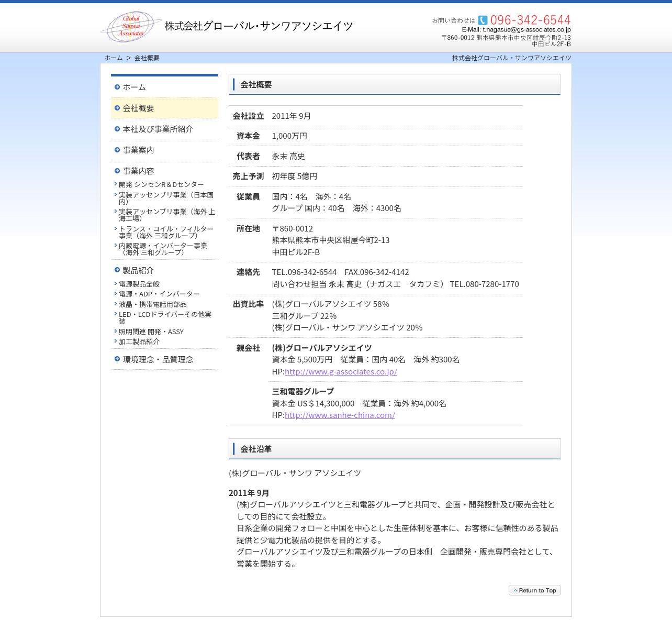Open 加工製品紹介 link
672x629 pixels.
click(x=139, y=341)
